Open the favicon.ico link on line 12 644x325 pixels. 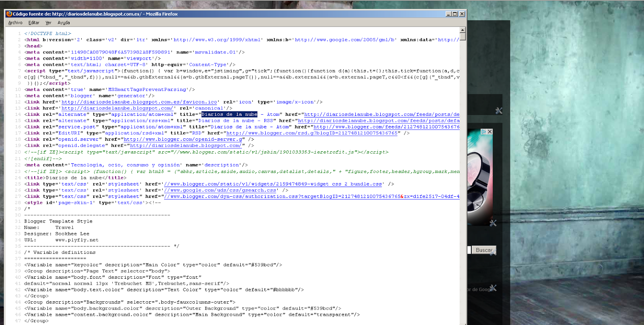pos(139,102)
